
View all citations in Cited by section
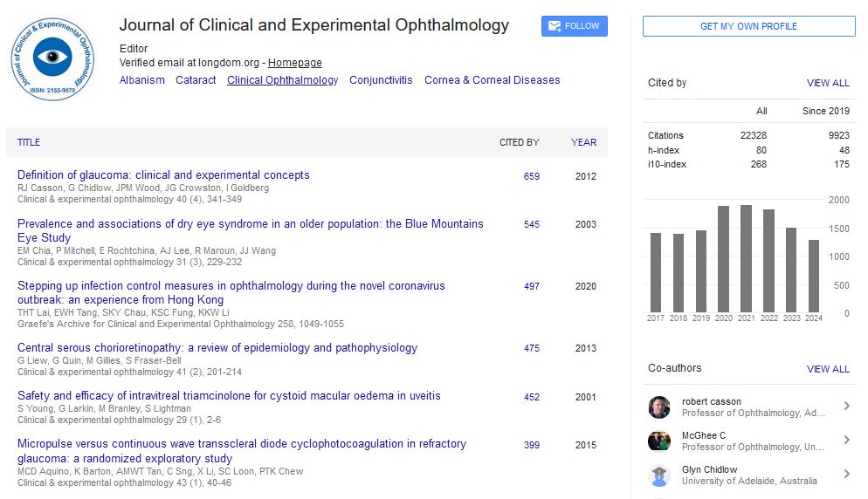(x=827, y=83)
